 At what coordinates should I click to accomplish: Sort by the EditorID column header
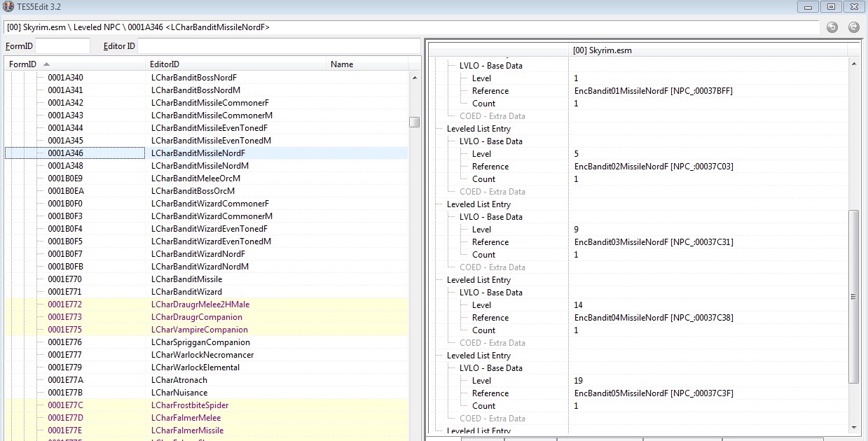click(x=236, y=64)
